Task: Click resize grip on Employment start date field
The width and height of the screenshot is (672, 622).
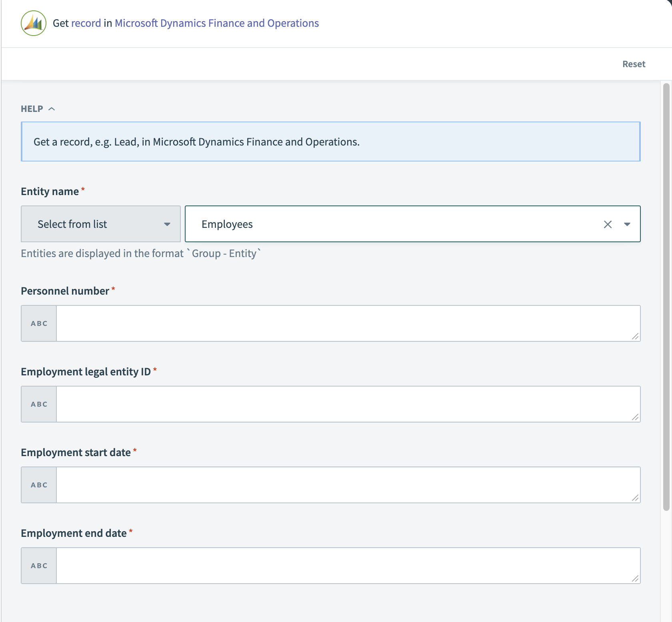Action: [635, 498]
